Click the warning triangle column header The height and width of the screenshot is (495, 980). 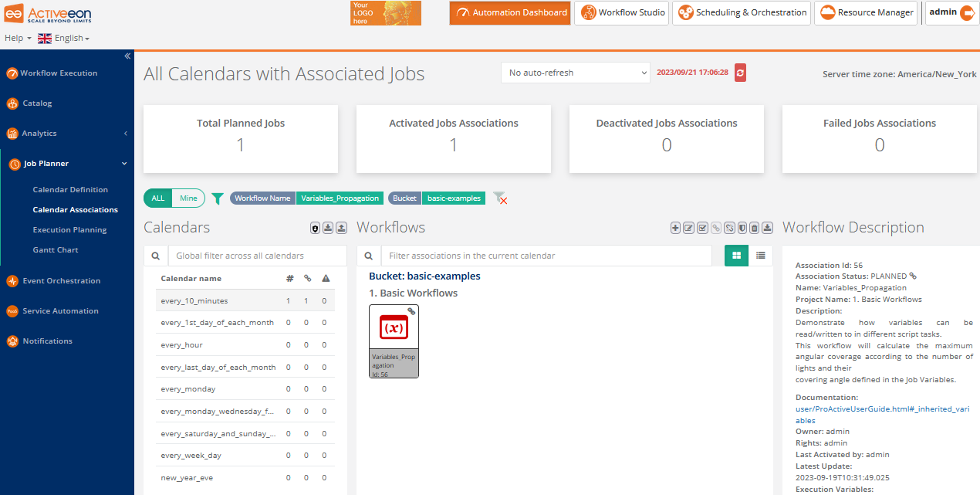click(326, 279)
